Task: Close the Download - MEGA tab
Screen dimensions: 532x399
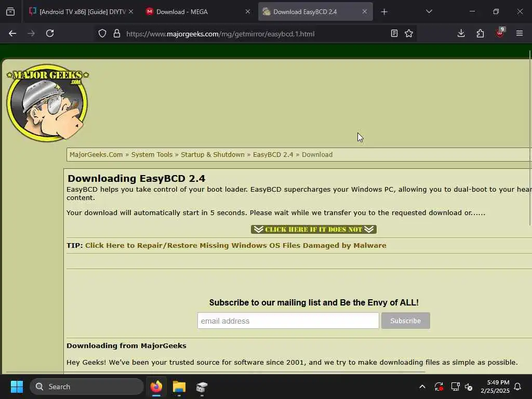Action: click(248, 12)
